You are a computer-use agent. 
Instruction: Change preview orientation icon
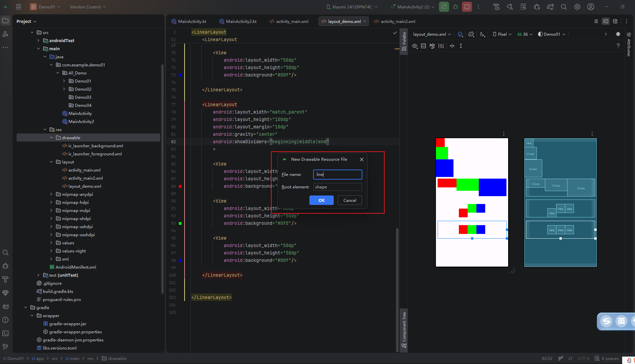coord(471,34)
